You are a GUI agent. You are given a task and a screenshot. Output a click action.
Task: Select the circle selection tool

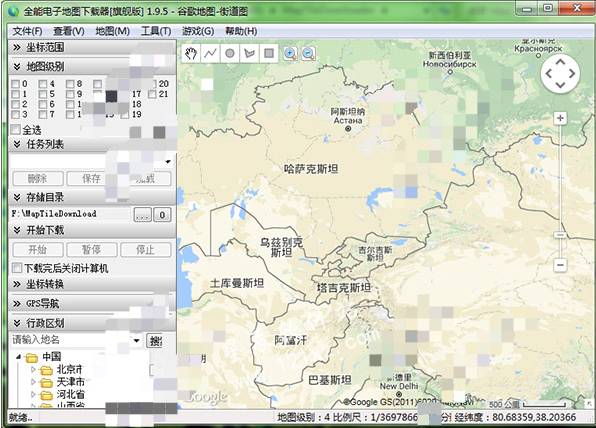(x=230, y=53)
